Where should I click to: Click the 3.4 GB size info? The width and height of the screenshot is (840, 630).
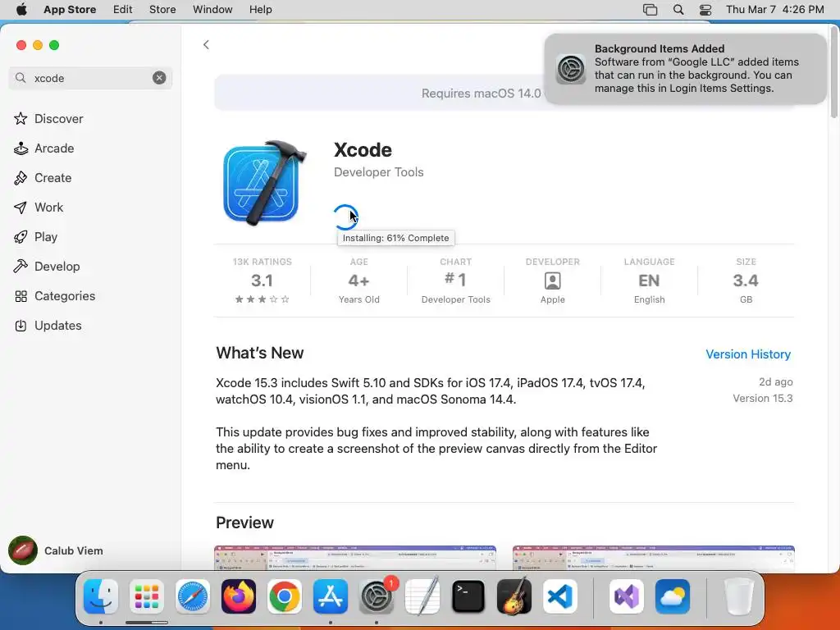746,281
